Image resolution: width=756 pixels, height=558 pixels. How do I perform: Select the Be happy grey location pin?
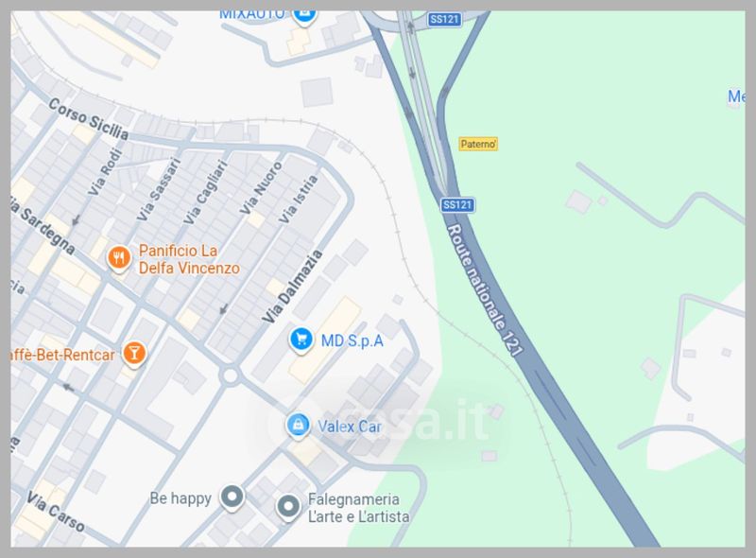coord(232,497)
